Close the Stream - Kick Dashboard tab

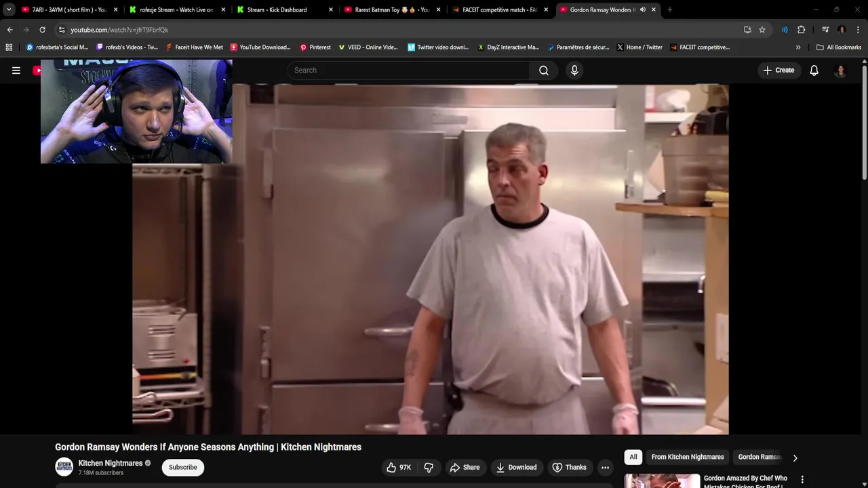coord(331,9)
